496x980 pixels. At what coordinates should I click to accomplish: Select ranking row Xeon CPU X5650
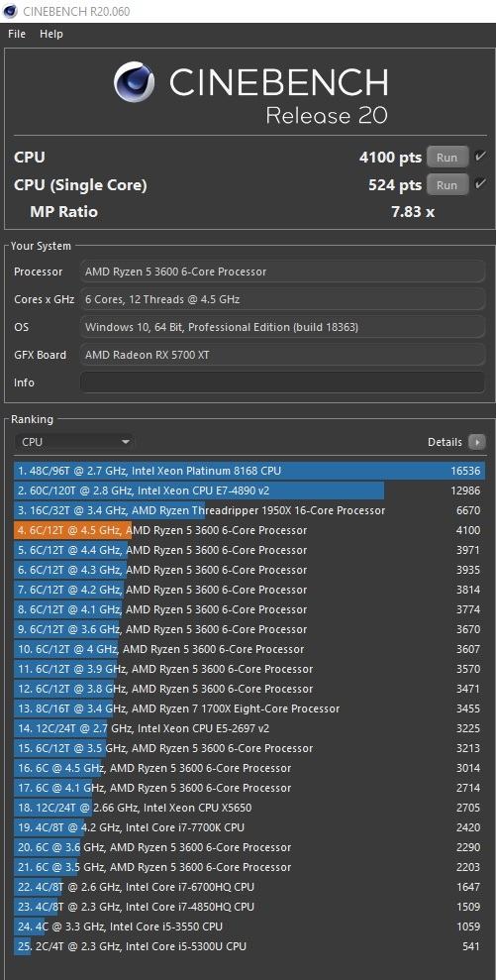tap(249, 808)
